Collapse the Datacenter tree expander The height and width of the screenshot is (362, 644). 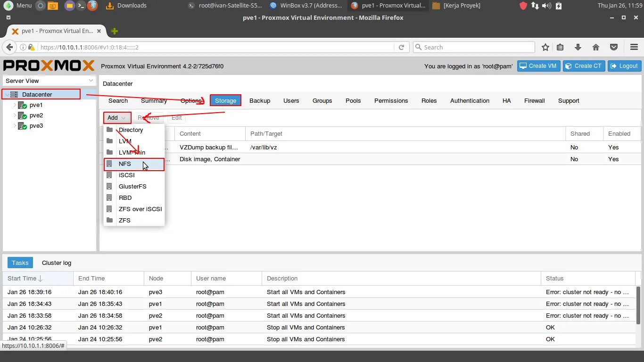coord(6,94)
